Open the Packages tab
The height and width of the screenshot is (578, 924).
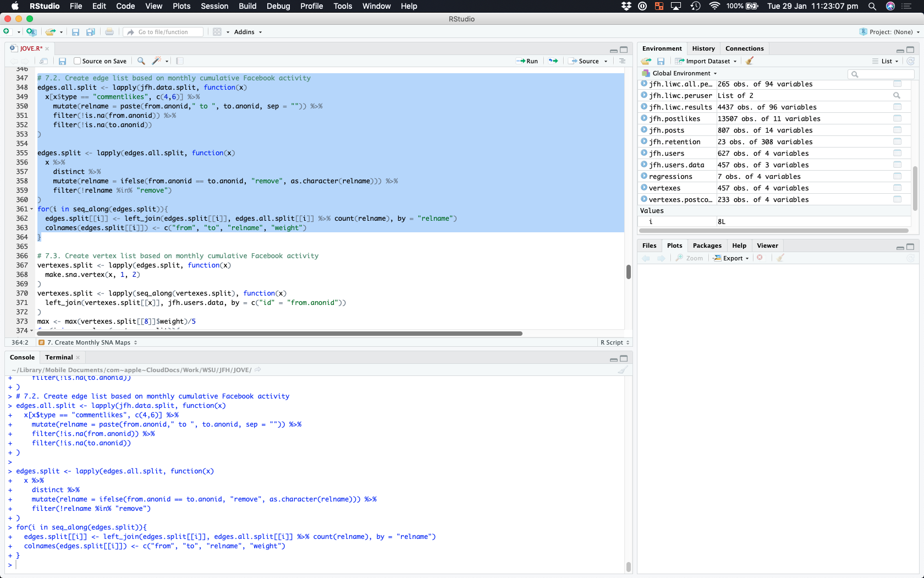point(707,246)
